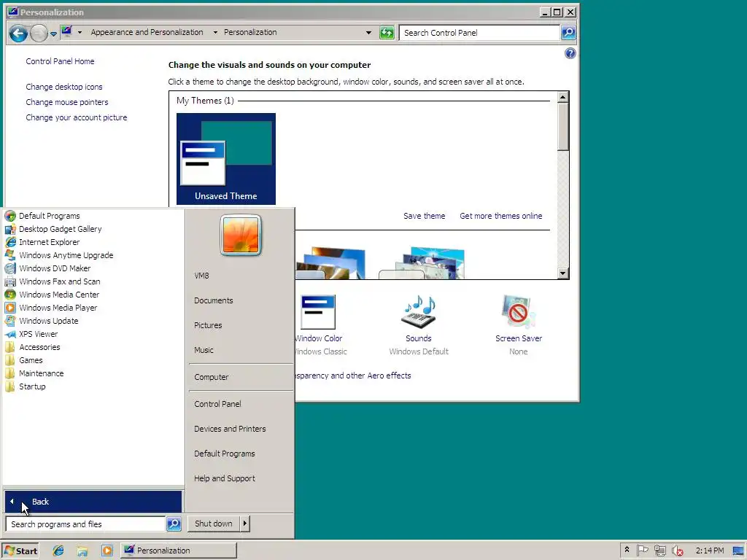Click the user account picture in the Start menu
The image size is (747, 560).
(241, 236)
